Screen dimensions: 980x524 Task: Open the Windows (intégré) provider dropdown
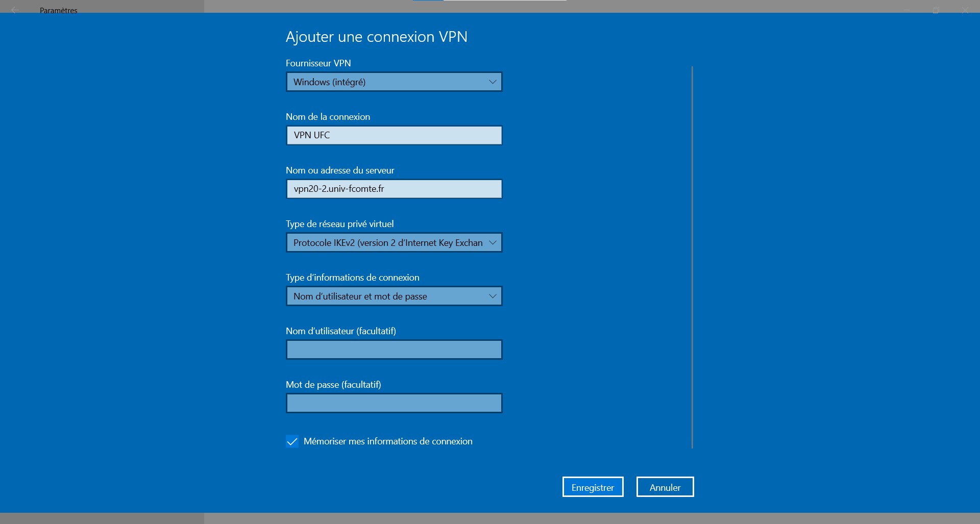tap(388, 82)
